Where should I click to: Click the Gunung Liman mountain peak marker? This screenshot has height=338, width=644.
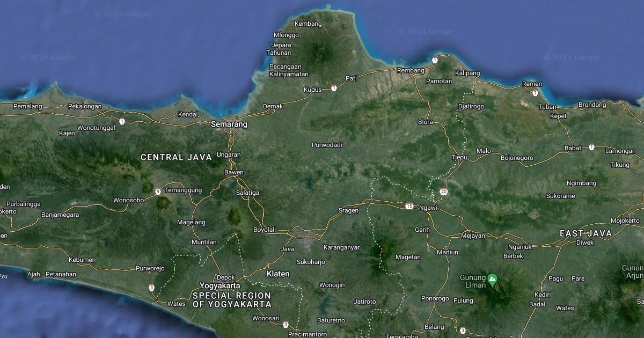click(x=492, y=278)
